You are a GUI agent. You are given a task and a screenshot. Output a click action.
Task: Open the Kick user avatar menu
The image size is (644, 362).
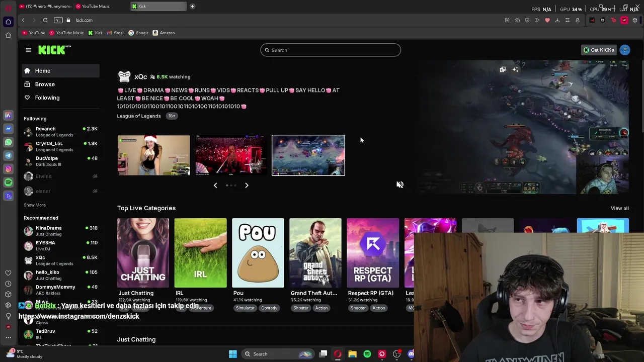(625, 50)
